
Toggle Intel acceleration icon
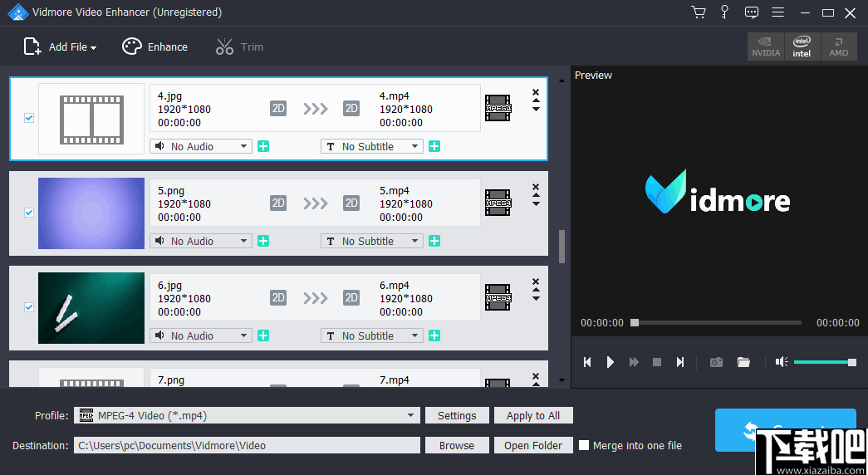(802, 47)
